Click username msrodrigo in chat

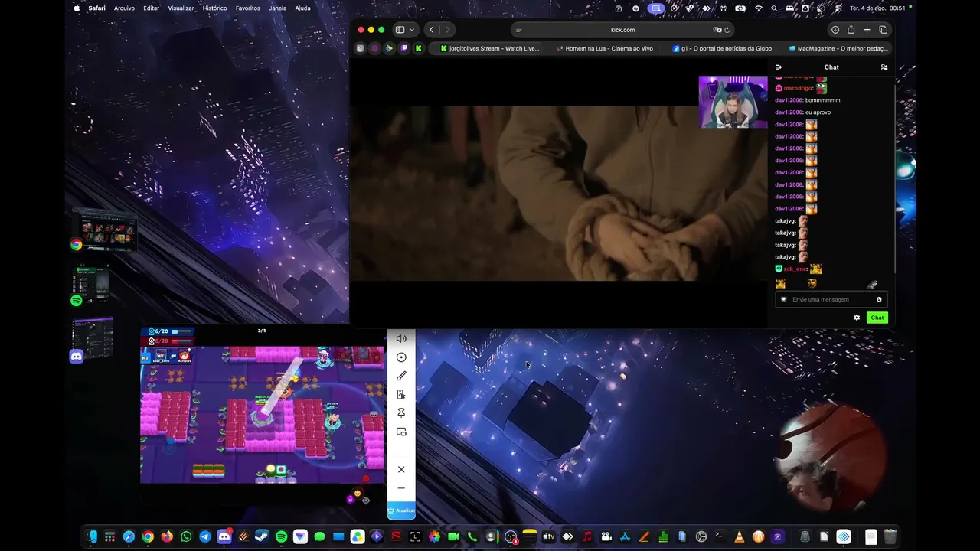pos(797,88)
